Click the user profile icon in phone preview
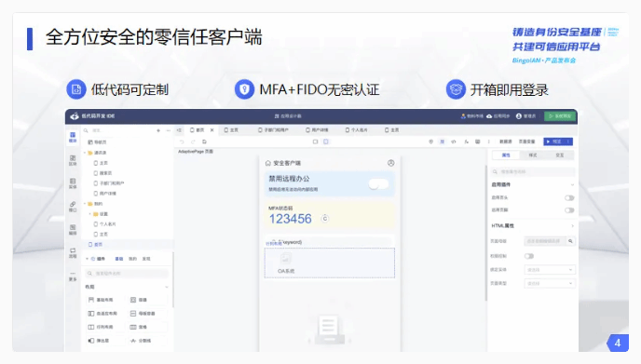 point(390,163)
